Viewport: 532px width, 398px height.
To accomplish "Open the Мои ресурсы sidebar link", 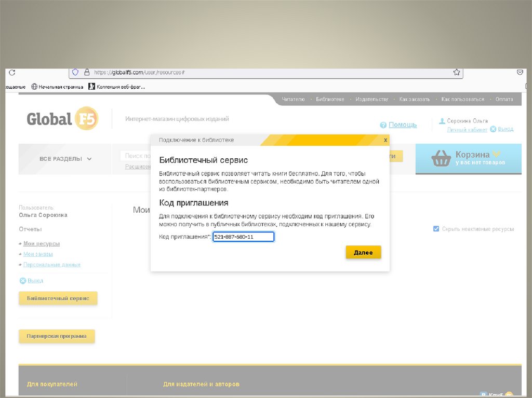I will click(x=42, y=244).
